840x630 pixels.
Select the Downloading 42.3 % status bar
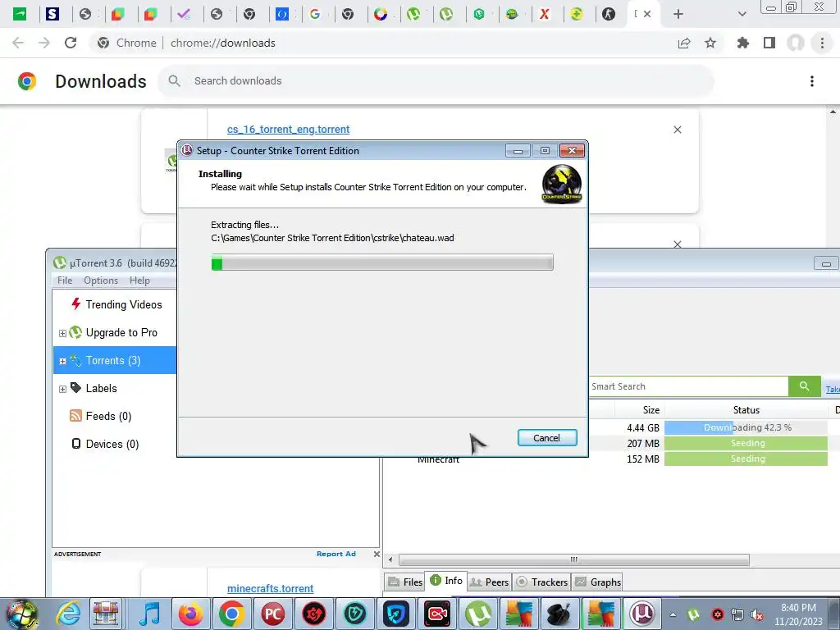coord(746,427)
